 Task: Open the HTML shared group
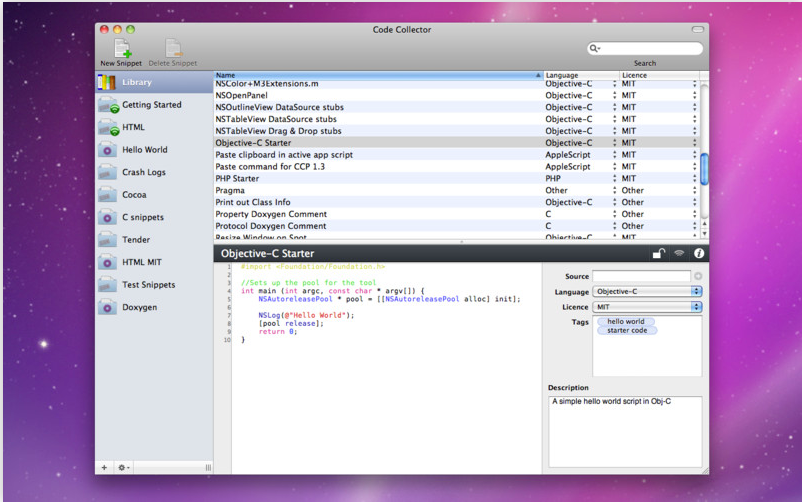coord(154,127)
